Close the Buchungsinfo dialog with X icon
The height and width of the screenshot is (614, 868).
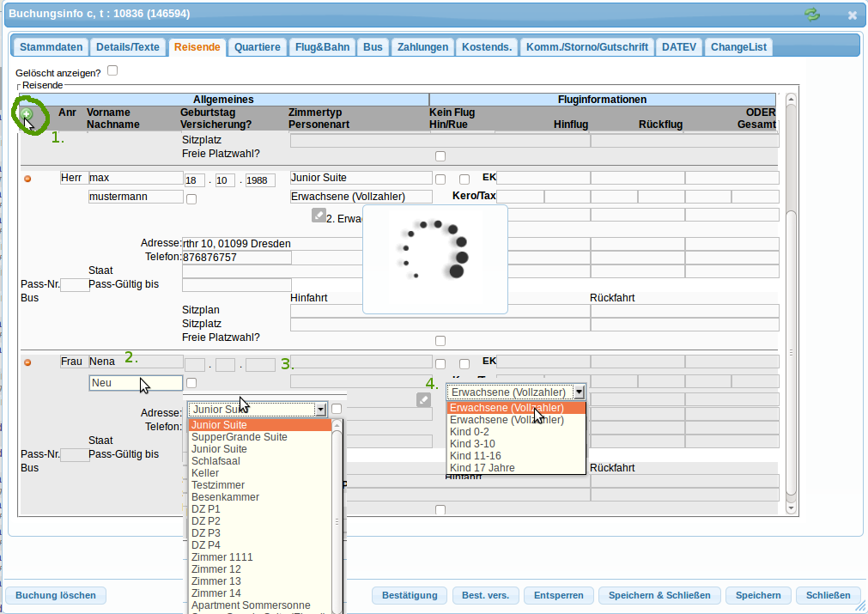click(853, 15)
